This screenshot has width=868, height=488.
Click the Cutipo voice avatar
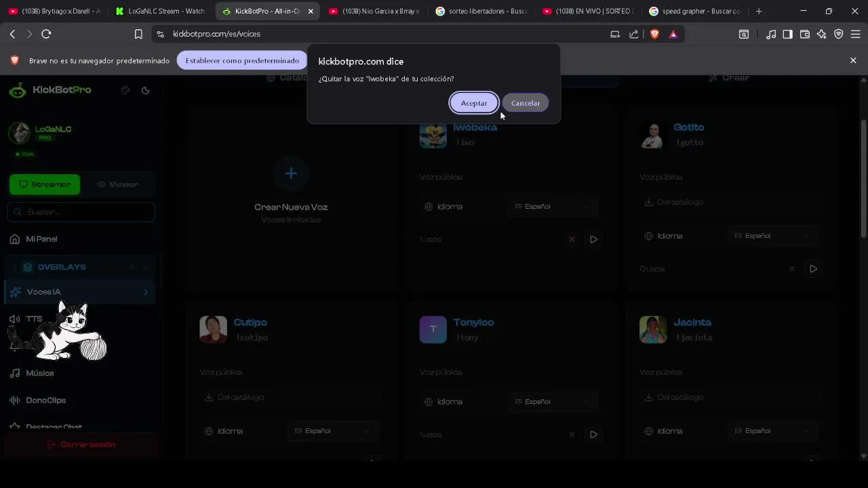(x=213, y=330)
